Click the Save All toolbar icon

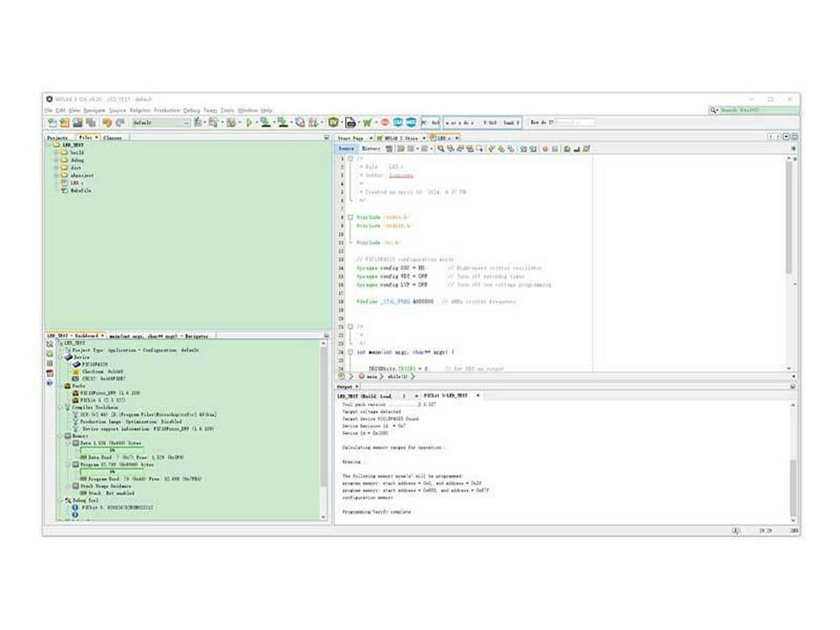[88, 121]
